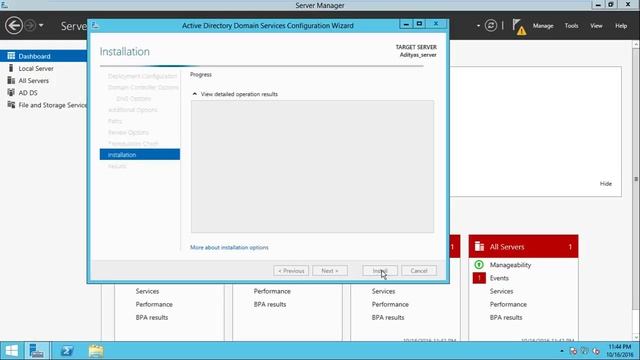Click the red Events count badge

pyautogui.click(x=479, y=278)
